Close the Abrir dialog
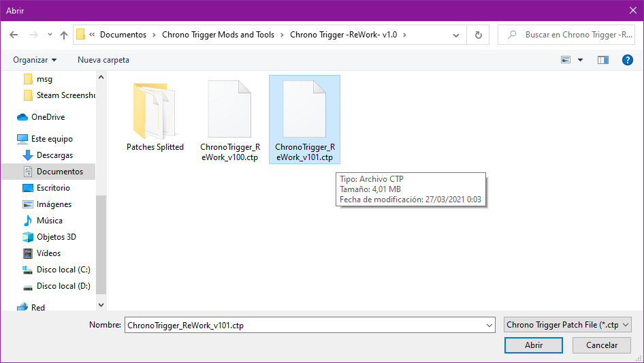 pyautogui.click(x=633, y=11)
